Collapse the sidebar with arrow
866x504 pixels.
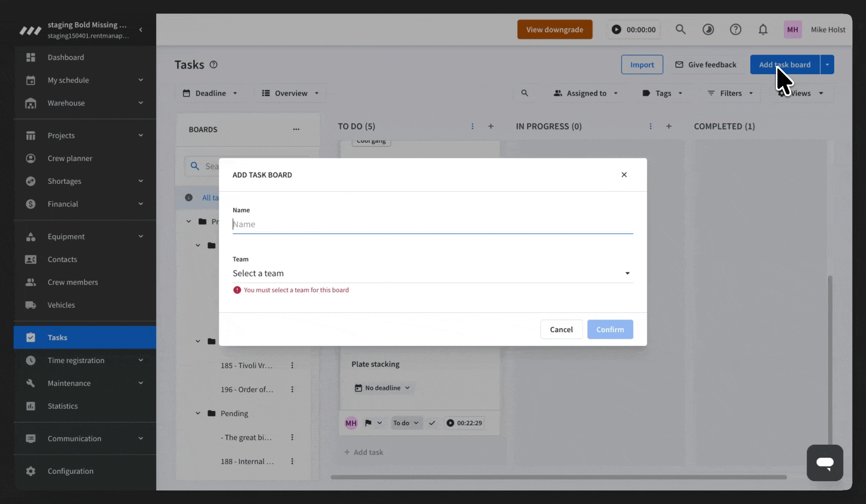click(x=141, y=30)
